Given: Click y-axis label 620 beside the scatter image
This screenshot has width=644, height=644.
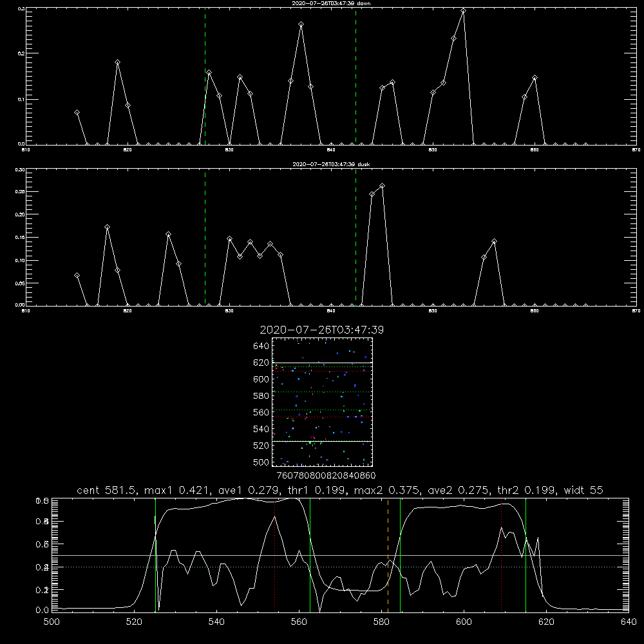Looking at the screenshot, I should 261,363.
